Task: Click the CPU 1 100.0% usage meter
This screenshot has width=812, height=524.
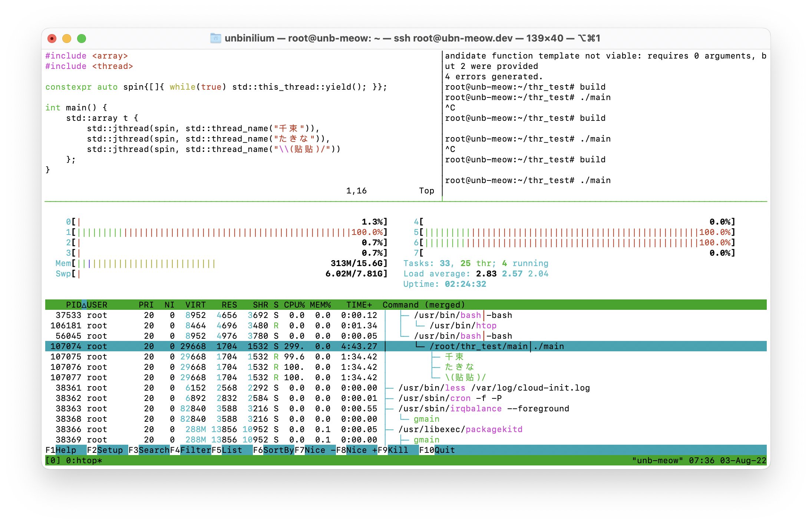Action: coord(227,232)
